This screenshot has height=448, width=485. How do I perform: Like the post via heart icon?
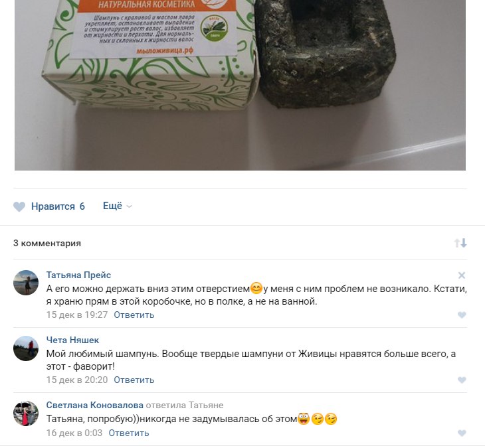tap(19, 206)
